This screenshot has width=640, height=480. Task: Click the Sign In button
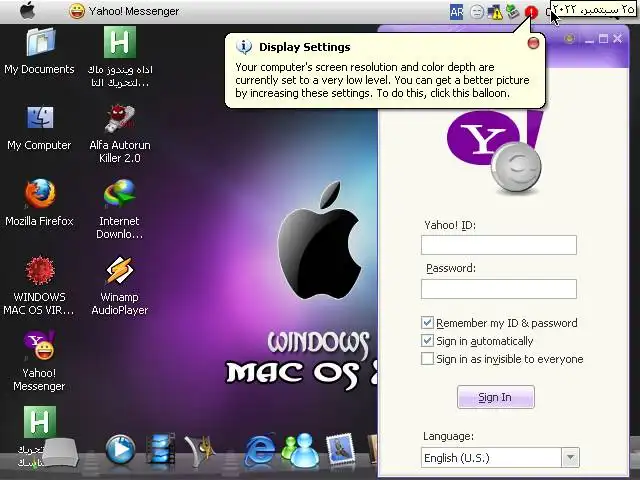click(x=496, y=397)
